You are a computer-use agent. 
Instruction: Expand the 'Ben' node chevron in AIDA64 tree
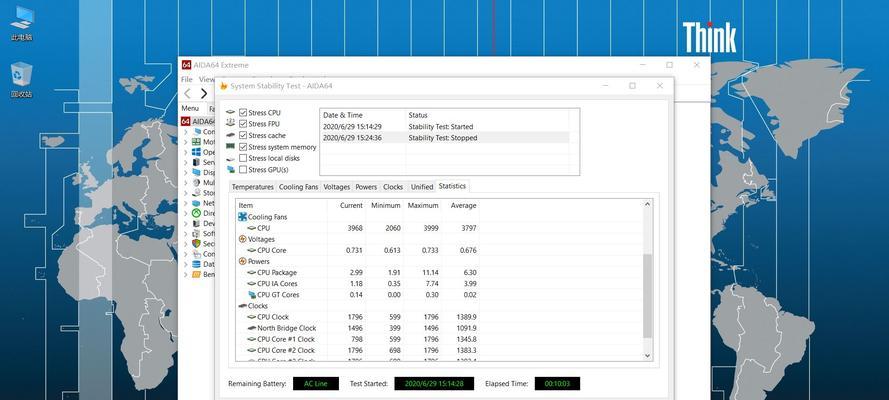(x=185, y=274)
